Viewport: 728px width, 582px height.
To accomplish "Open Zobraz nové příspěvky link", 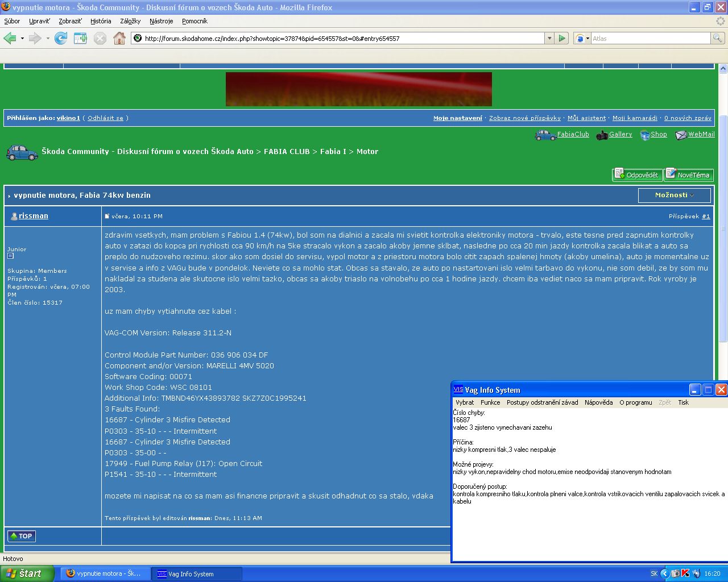I will (x=525, y=118).
